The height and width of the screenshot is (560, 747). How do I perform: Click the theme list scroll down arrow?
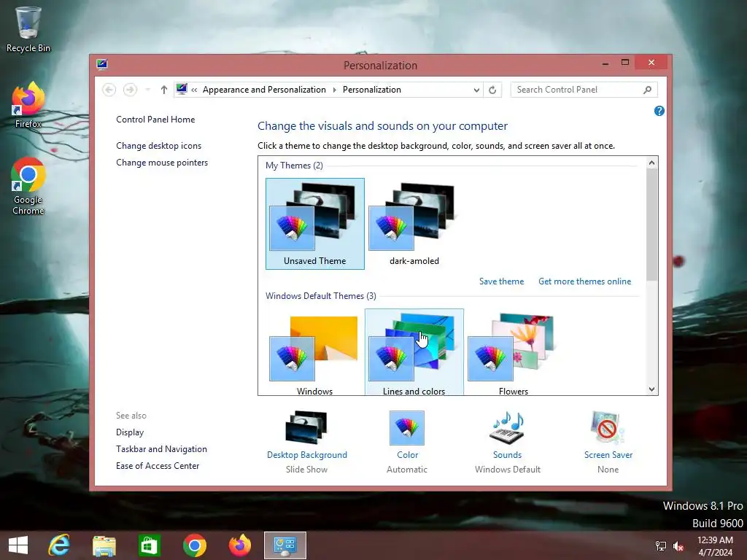click(651, 389)
